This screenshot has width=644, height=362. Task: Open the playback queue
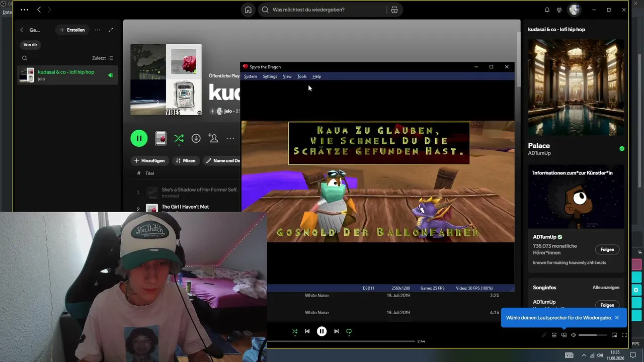(554, 335)
